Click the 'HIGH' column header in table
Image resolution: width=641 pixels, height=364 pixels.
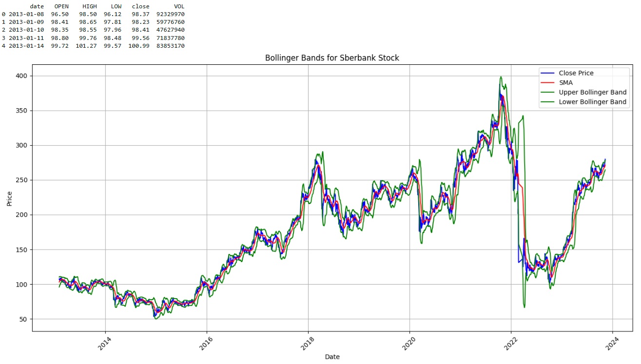click(90, 6)
